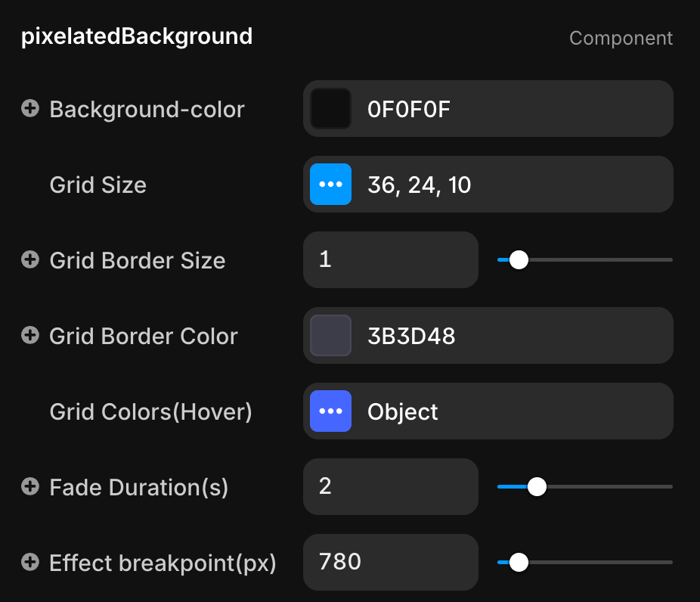Open Grid Size ellipsis options button
The image size is (700, 602).
click(330, 185)
